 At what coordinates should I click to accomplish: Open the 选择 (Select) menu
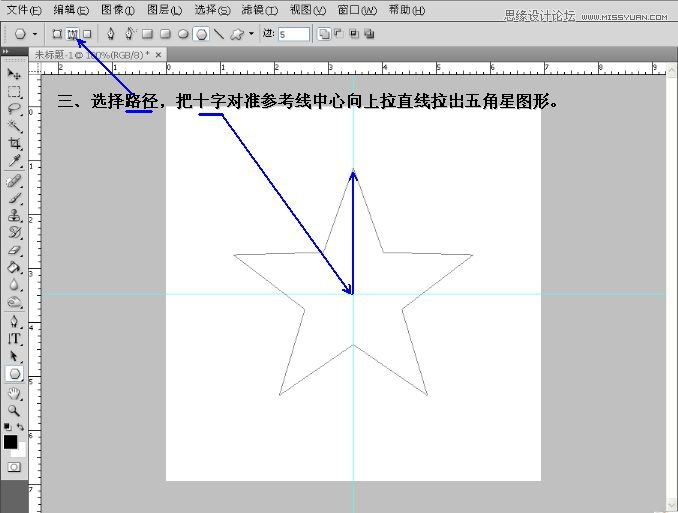tap(212, 10)
